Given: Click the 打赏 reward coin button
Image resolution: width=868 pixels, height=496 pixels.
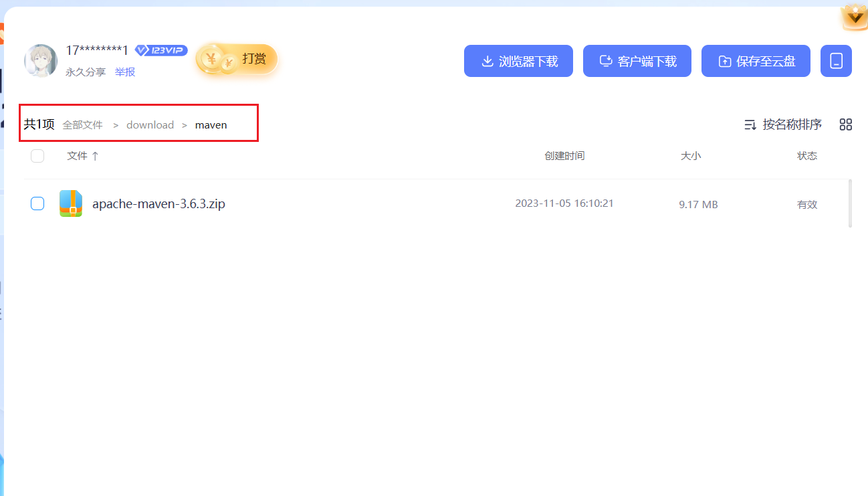Looking at the screenshot, I should [237, 60].
